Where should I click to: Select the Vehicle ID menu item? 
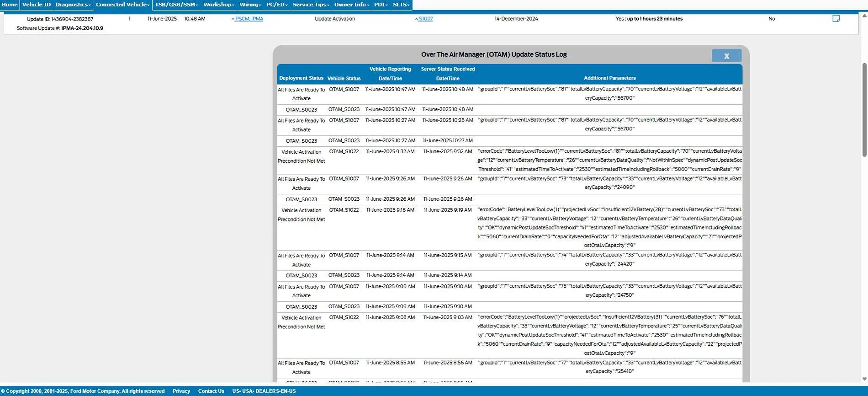(37, 5)
